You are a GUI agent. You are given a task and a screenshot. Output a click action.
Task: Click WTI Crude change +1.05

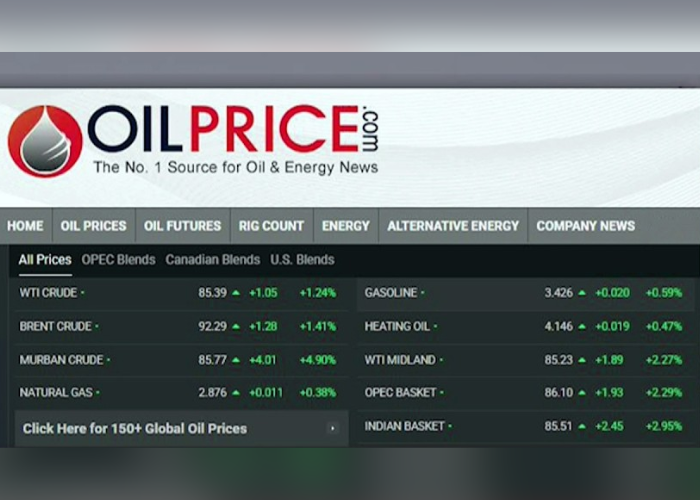[x=263, y=293]
